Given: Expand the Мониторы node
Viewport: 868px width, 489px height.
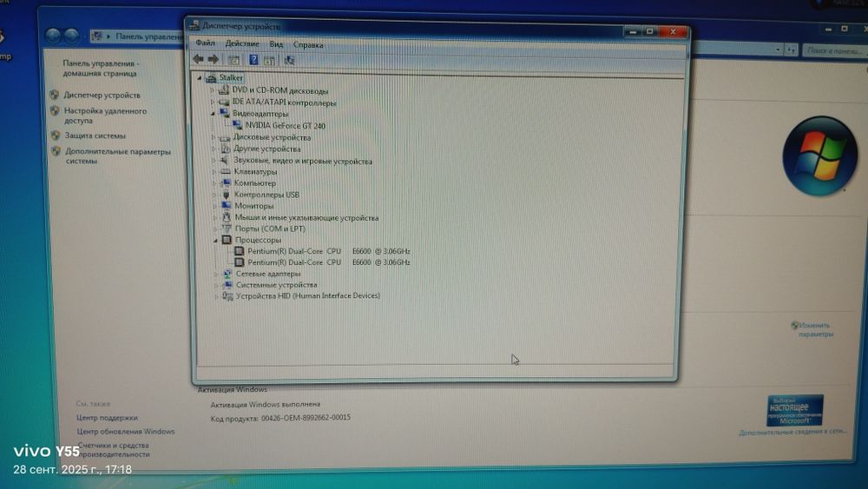Looking at the screenshot, I should [214, 206].
